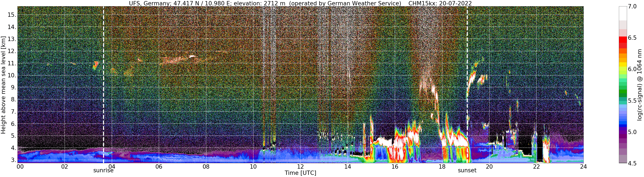The width and height of the screenshot is (644, 177).
Task: Click the height tick label "7."
Action: pyautogui.click(x=13, y=111)
